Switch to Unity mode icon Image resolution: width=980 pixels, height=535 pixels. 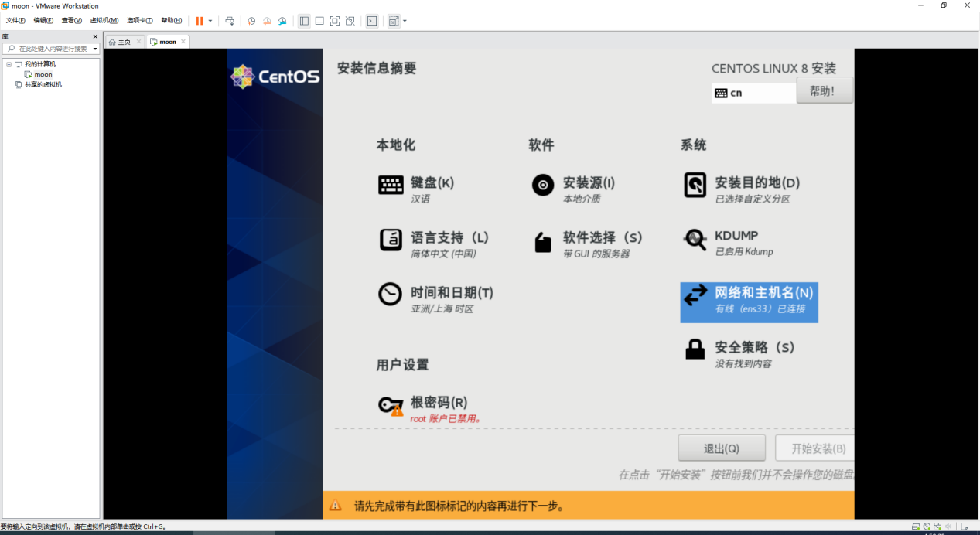pos(350,21)
